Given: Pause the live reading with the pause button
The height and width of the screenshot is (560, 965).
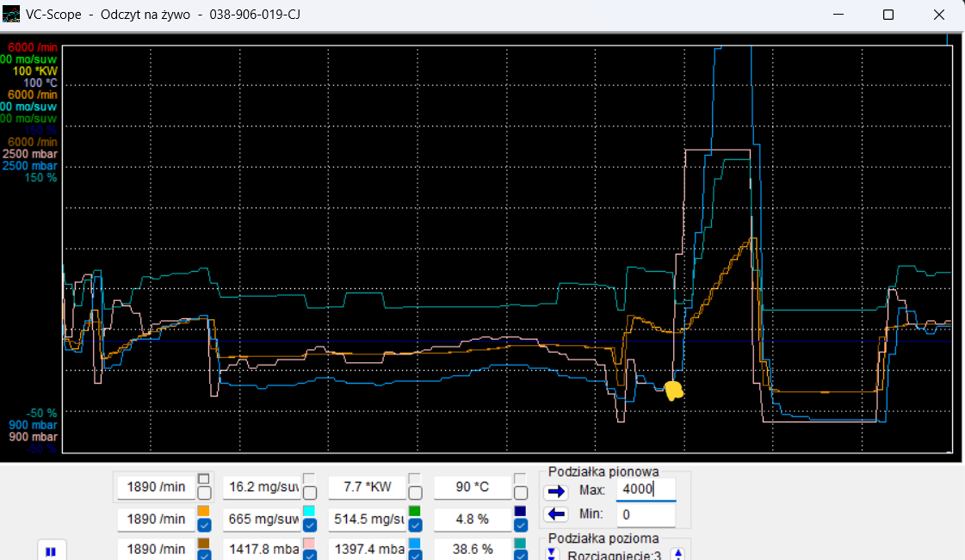Looking at the screenshot, I should (x=51, y=551).
